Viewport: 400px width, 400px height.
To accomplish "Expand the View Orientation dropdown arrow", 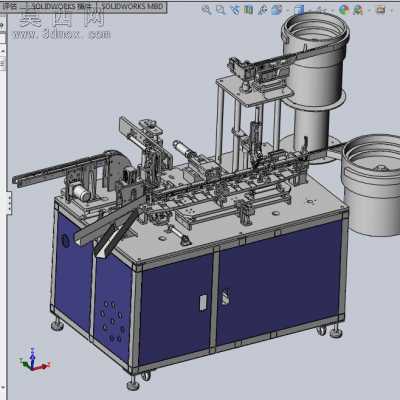I will click(x=288, y=10).
